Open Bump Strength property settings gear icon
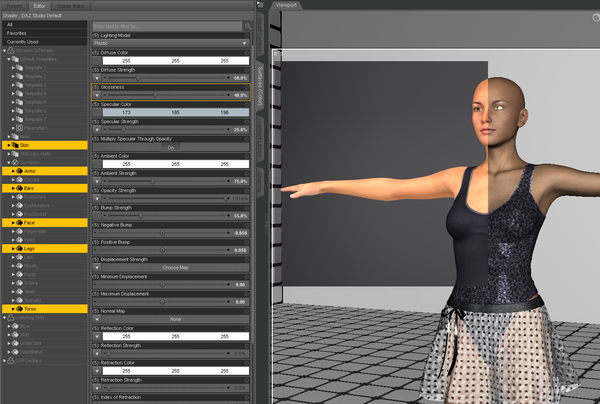The image size is (600, 404). [x=247, y=208]
